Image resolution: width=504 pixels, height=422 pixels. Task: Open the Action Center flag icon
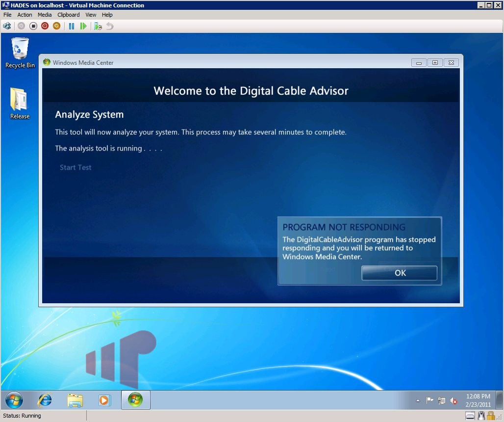click(429, 400)
